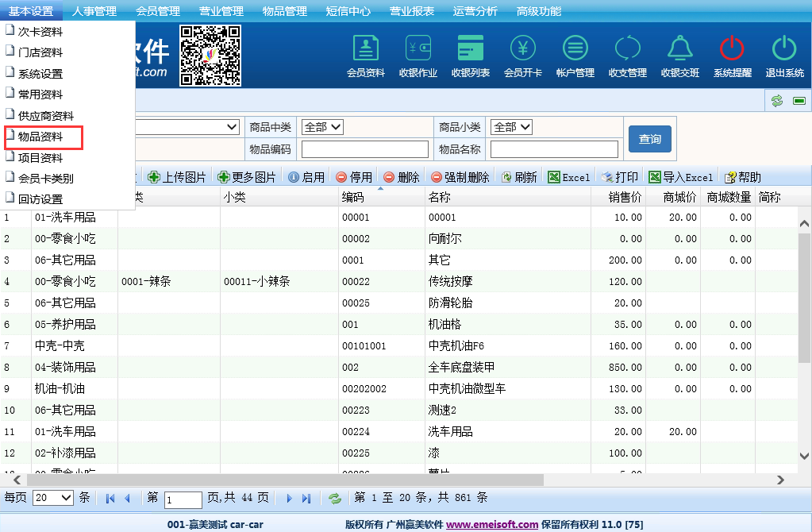
Task: Click the 收银交班 shift handover bell icon
Action: (680, 56)
